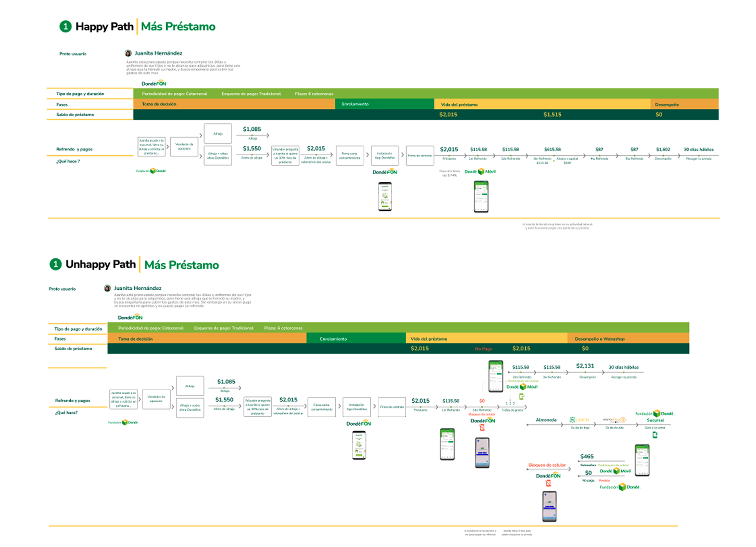Click the green phone unlock icon below Dondé Móvil

522,396
